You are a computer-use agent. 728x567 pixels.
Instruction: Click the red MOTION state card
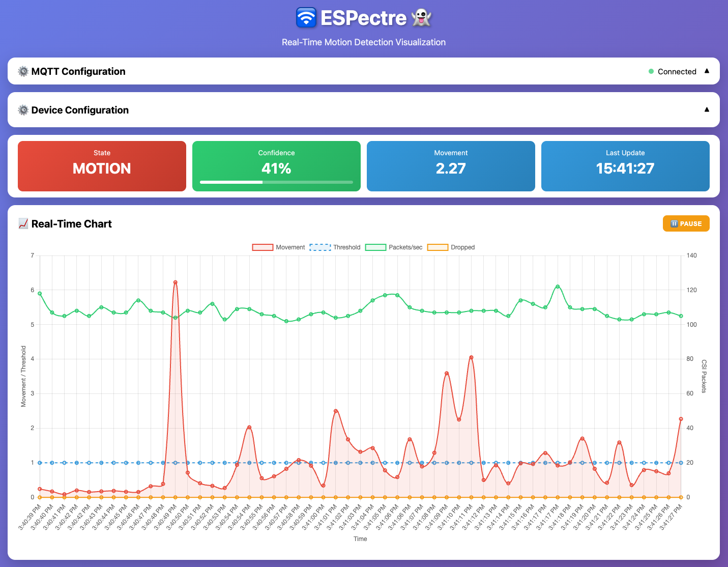[x=102, y=166]
